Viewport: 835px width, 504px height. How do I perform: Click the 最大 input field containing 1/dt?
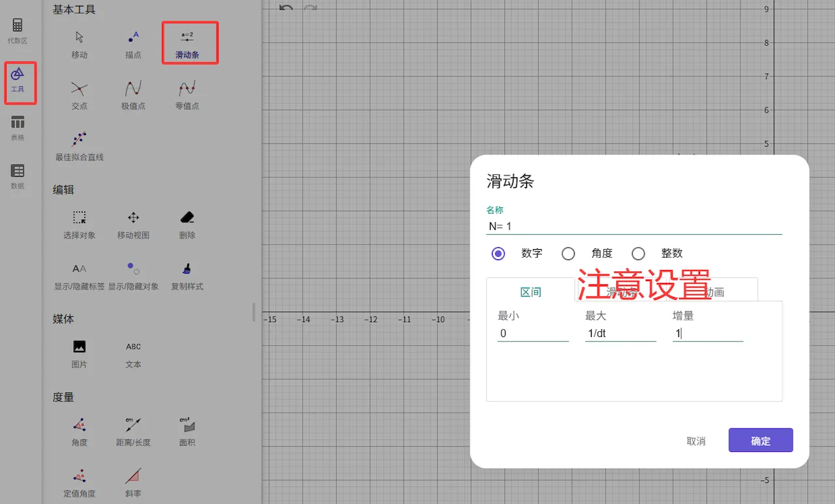pos(620,333)
